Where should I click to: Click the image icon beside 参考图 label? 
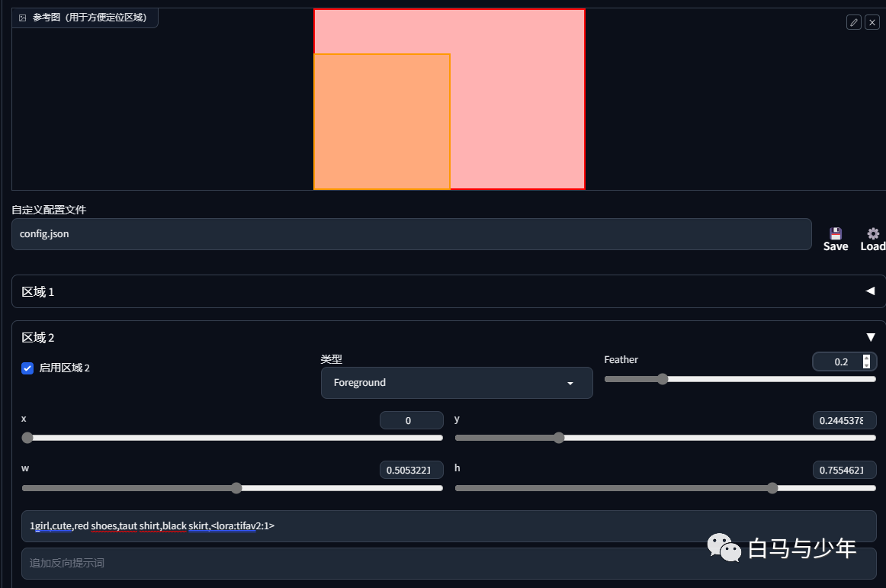pos(23,18)
